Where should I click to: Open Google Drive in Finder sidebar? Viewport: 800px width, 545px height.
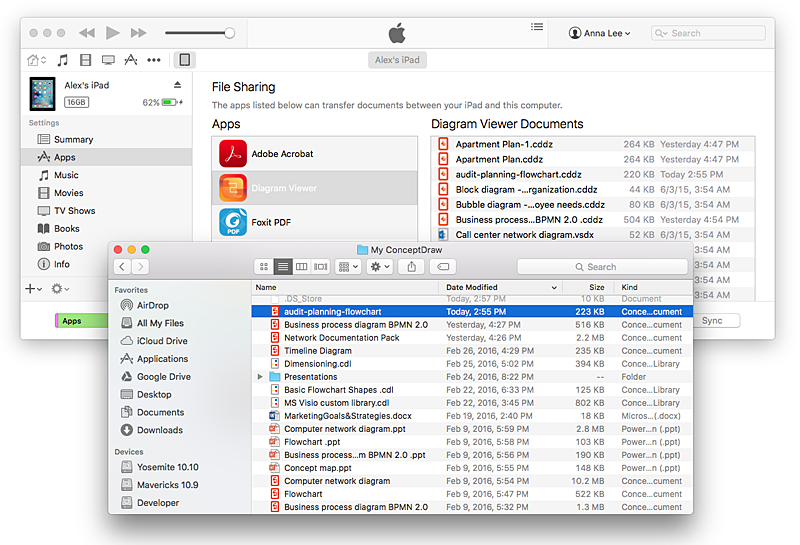tap(156, 377)
